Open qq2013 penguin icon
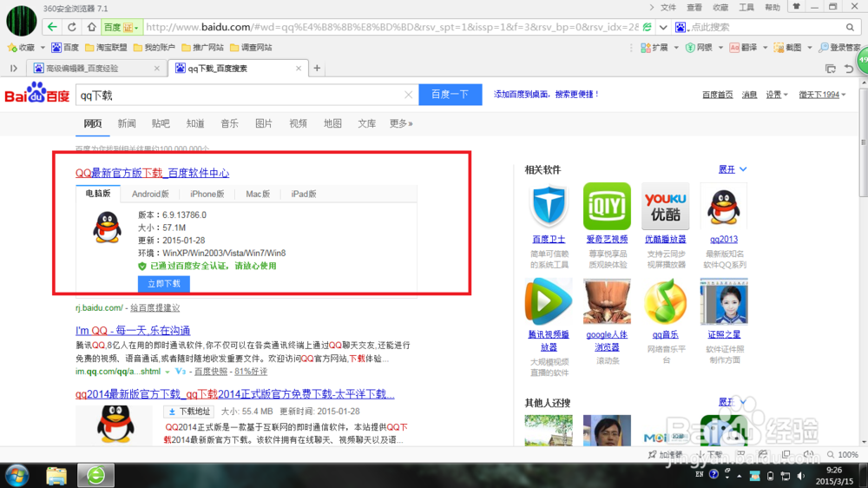Viewport: 868px width, 488px height. 724,206
